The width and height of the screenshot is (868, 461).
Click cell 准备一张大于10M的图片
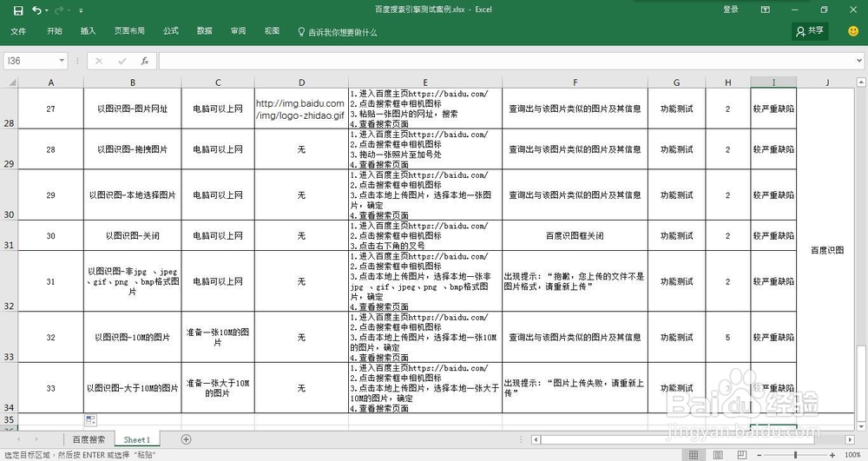(x=218, y=388)
